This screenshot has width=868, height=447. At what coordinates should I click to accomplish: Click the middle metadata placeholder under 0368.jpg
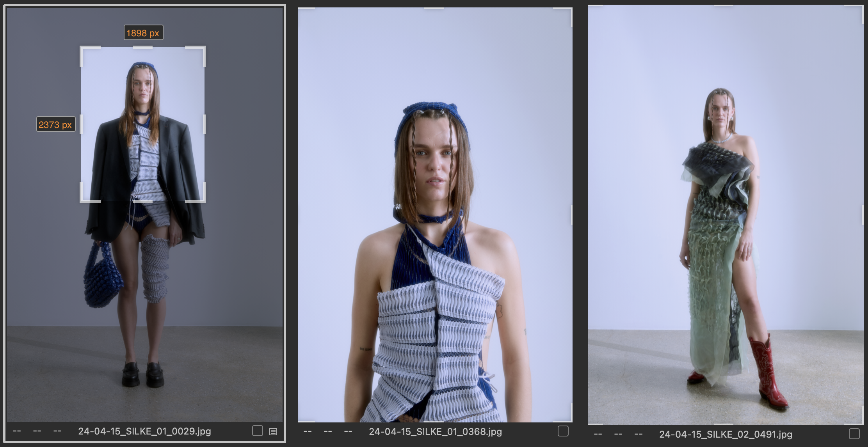point(327,432)
